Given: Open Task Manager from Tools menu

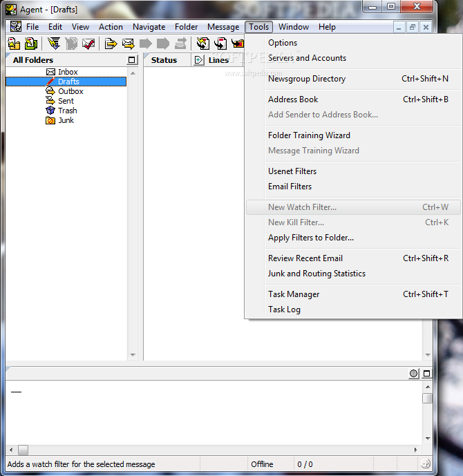Looking at the screenshot, I should click(x=353, y=294).
